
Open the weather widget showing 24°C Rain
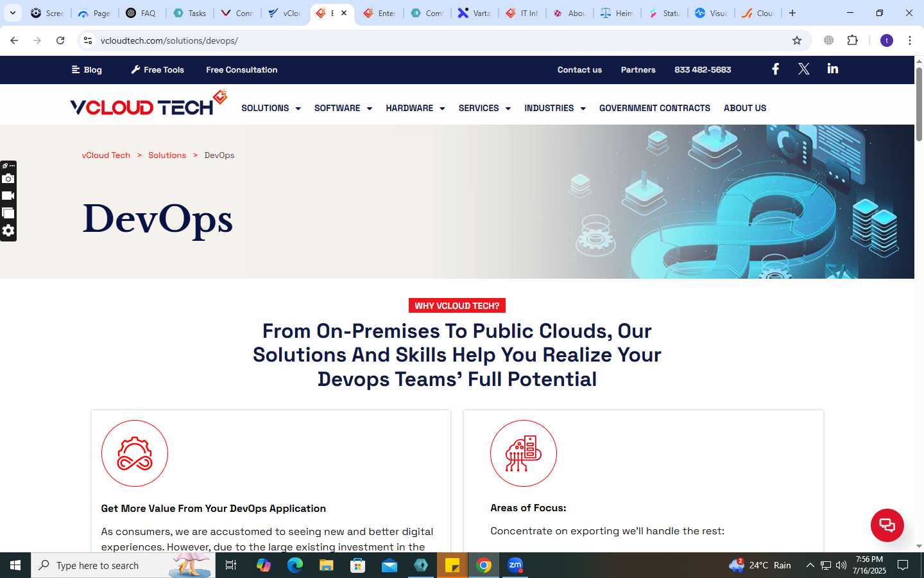[x=760, y=565]
